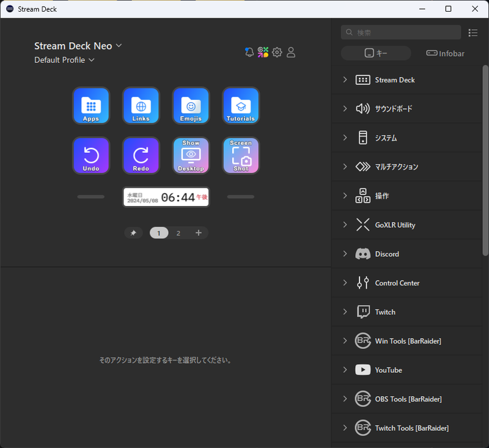Screen dimensions: 489x448
Task: Switch actions panel to list view
Action: (473, 32)
